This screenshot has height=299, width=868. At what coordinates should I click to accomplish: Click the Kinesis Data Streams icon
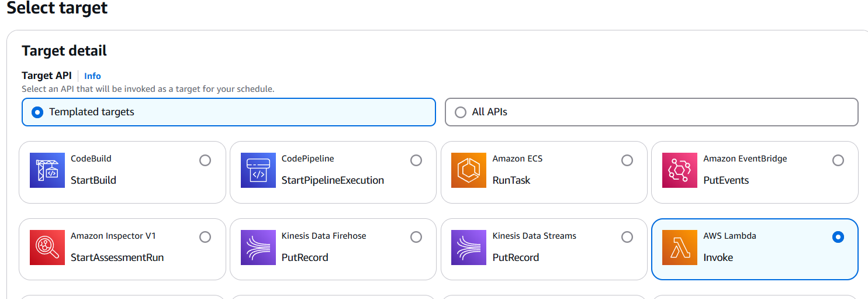coord(469,248)
